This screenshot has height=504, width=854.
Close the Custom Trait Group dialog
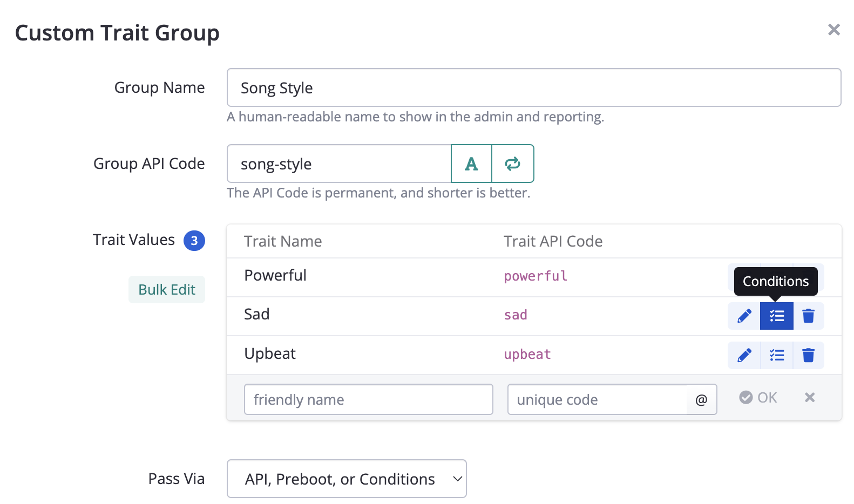pos(833,30)
